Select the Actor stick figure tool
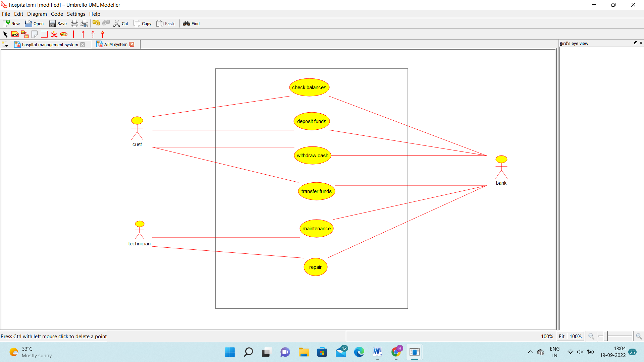This screenshot has height=362, width=644. (54, 34)
